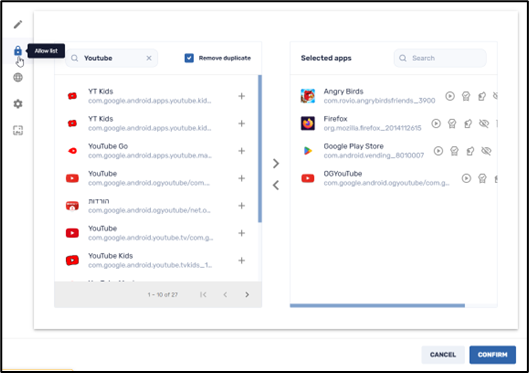529x373 pixels.
Task: Click the CANCEL button
Action: [x=443, y=354]
